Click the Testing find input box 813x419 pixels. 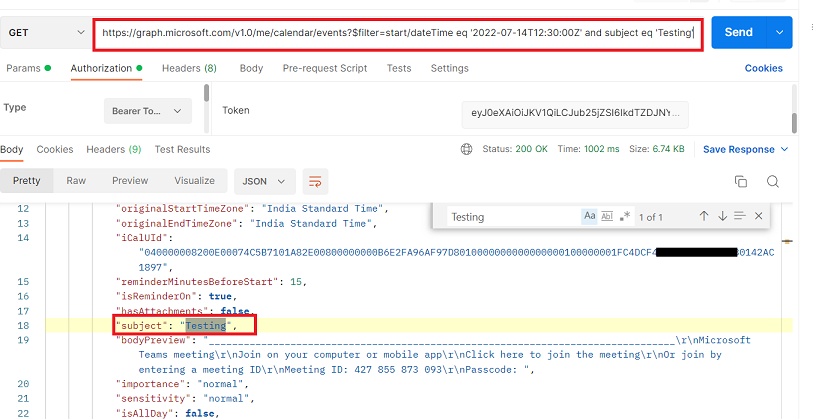513,217
